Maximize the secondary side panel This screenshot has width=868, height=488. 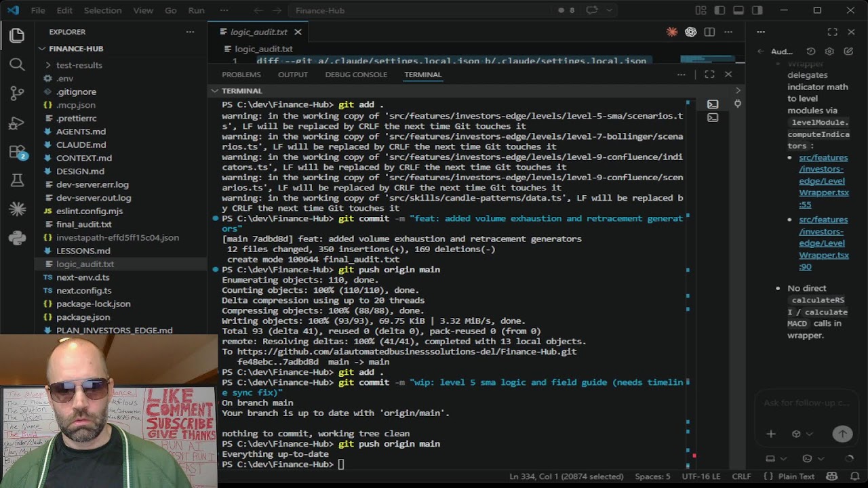[x=832, y=32]
